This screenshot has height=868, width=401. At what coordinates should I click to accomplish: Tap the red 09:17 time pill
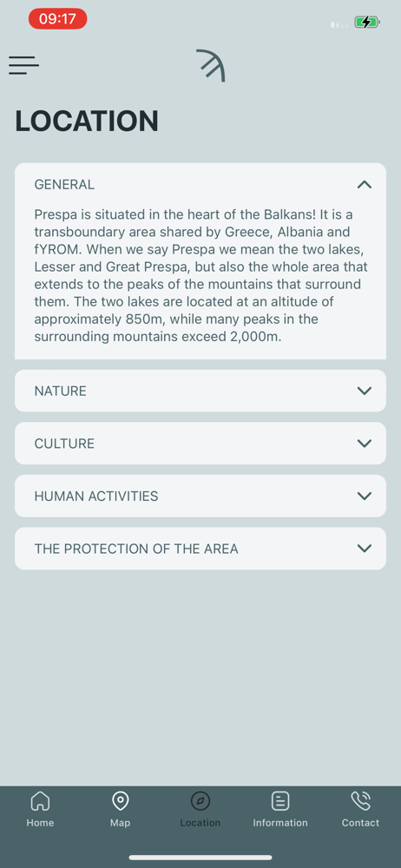(57, 19)
